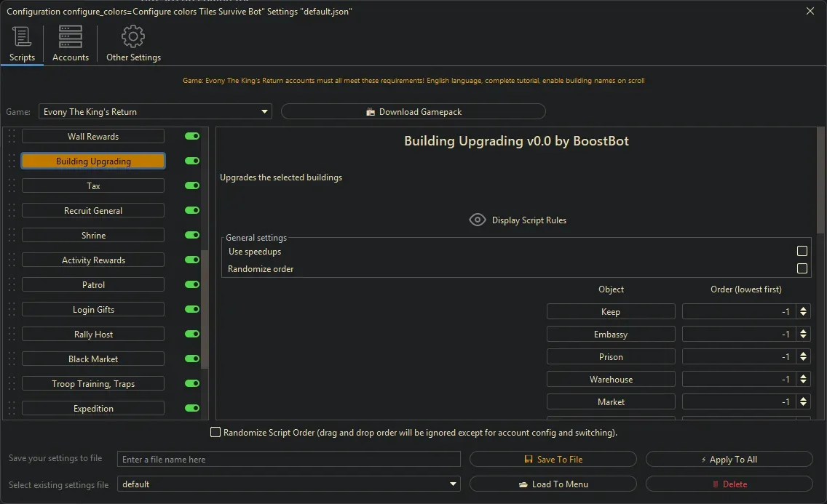This screenshot has width=827, height=504.
Task: Select the Patrol script in the list
Action: (x=92, y=284)
